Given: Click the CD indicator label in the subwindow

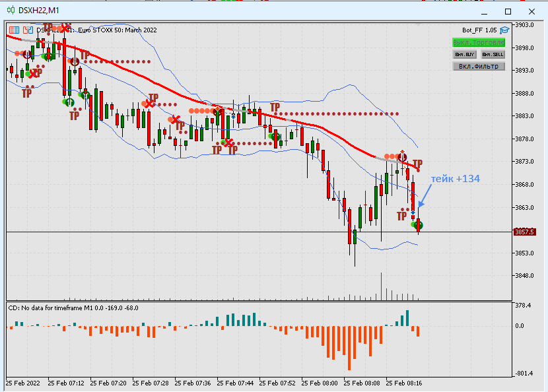Looking at the screenshot, I should pyautogui.click(x=73, y=308).
